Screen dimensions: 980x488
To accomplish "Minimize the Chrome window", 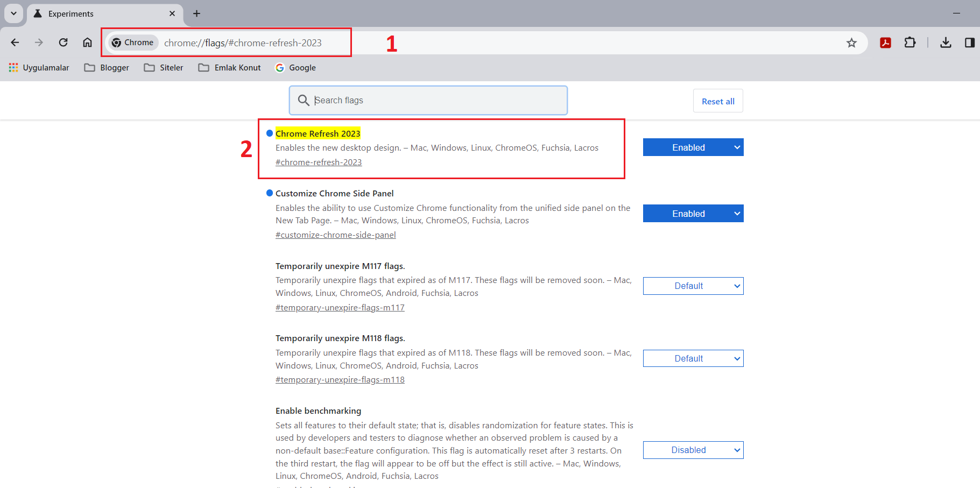I will point(956,13).
